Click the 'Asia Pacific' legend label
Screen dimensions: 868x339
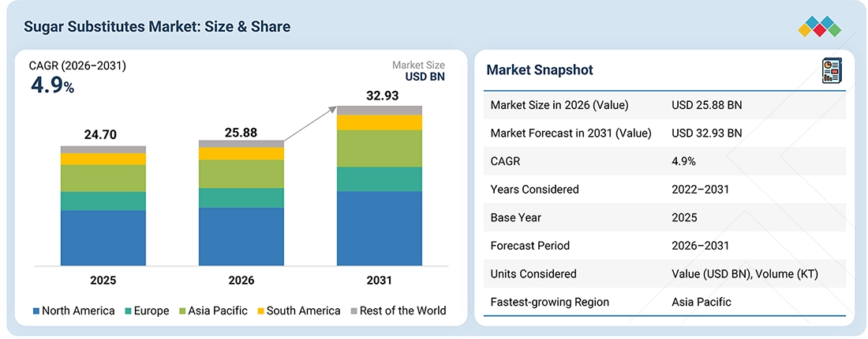point(218,311)
